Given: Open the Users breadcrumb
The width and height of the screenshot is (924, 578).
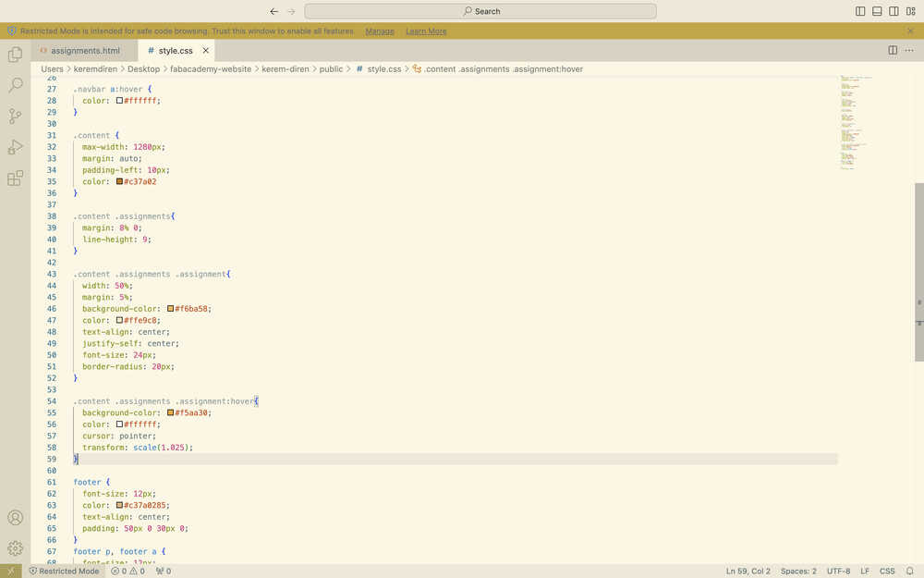Looking at the screenshot, I should click(52, 69).
